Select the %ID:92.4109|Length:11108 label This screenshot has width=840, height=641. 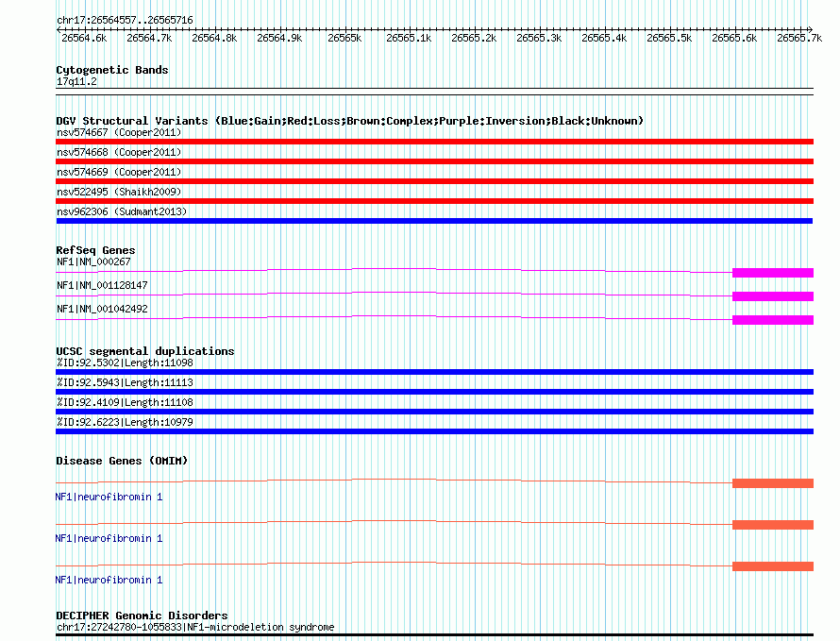tap(125, 402)
